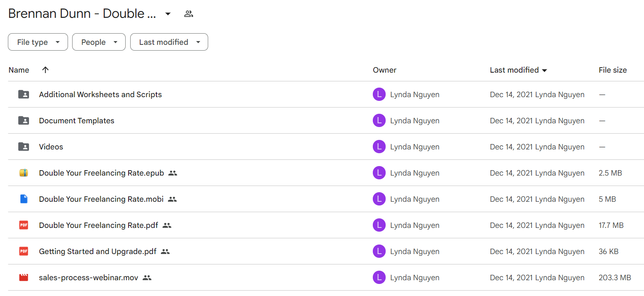Click shared icon next to sales-process-webinar.mov
The height and width of the screenshot is (296, 644).
click(147, 278)
